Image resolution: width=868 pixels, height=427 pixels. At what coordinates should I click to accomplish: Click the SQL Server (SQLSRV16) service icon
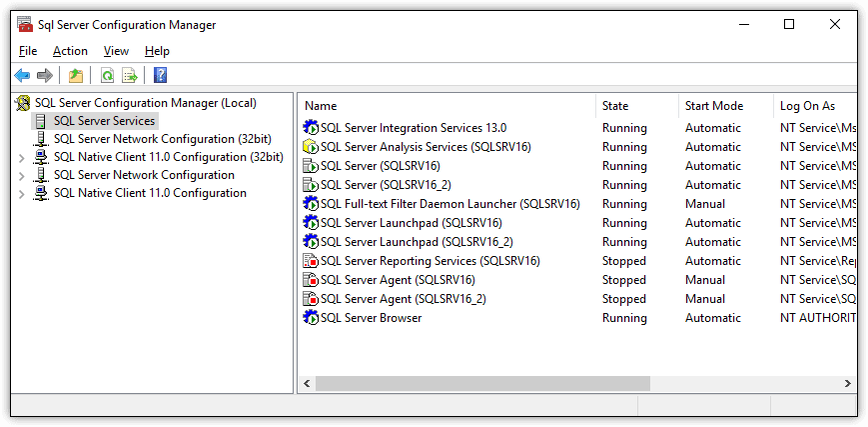point(311,166)
